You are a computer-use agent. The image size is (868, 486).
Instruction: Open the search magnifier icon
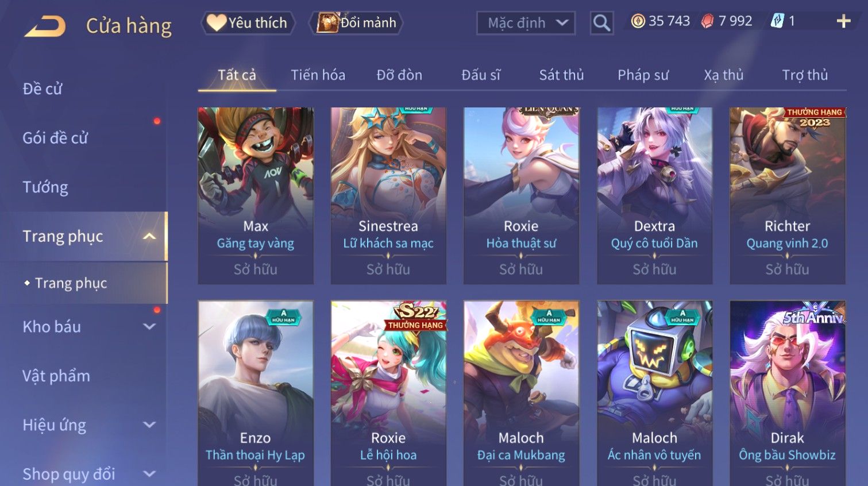pyautogui.click(x=601, y=23)
